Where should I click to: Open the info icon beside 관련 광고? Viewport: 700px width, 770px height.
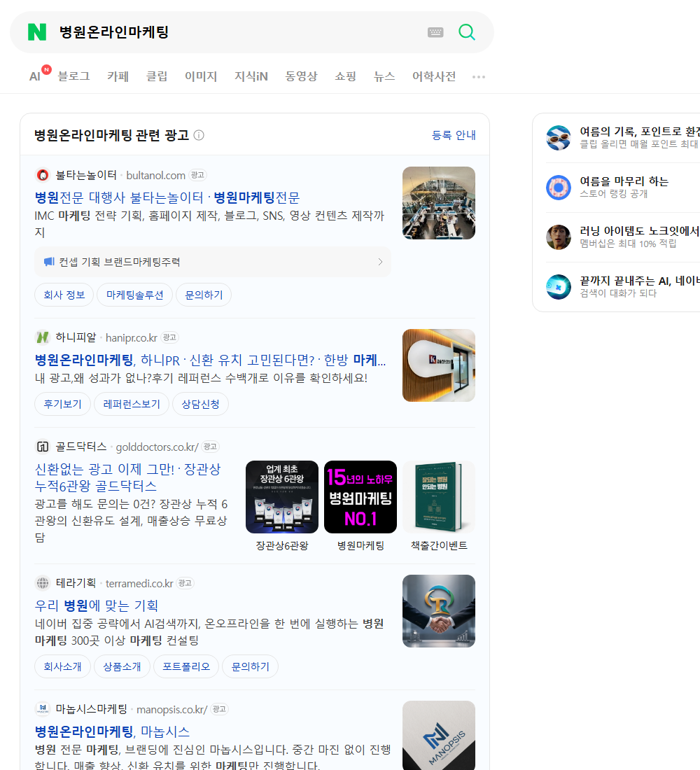pyautogui.click(x=199, y=135)
